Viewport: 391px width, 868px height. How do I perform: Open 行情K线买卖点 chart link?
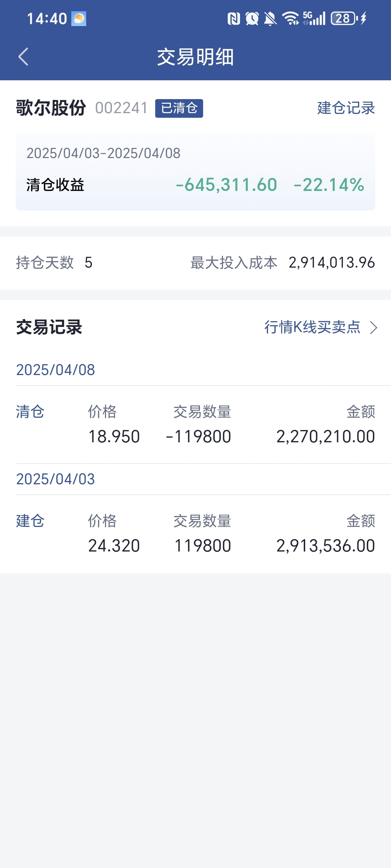click(x=312, y=327)
